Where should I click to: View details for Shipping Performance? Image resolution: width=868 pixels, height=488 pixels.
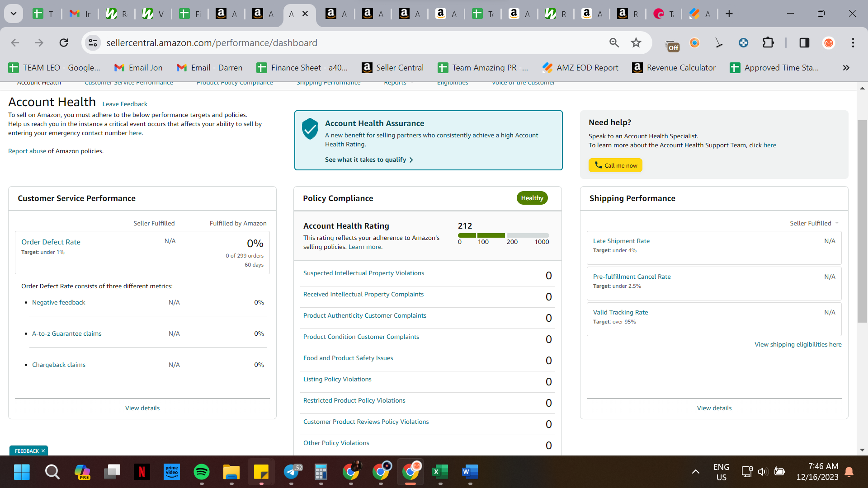click(714, 408)
